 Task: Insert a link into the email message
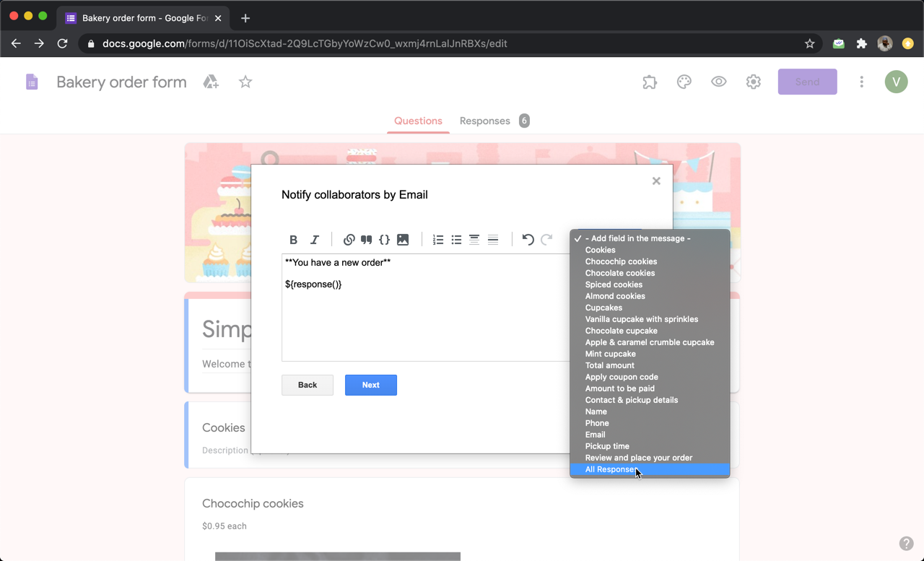pyautogui.click(x=349, y=239)
